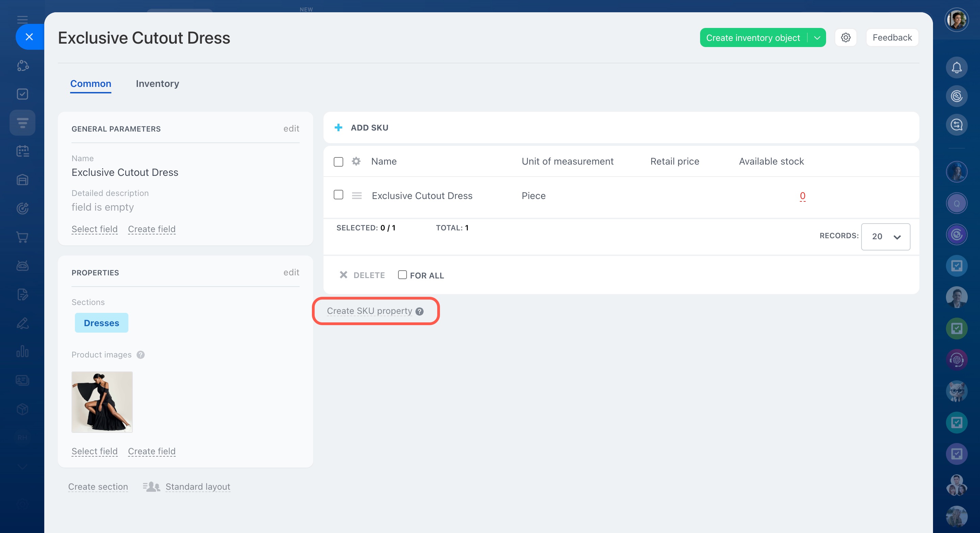The image size is (980, 533).
Task: Click the SKU grid column settings gear
Action: (356, 162)
